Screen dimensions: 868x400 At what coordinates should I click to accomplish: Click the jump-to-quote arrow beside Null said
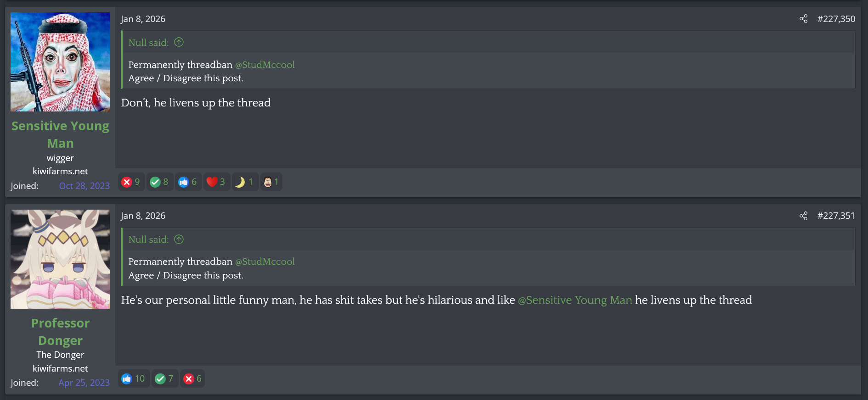(x=179, y=42)
